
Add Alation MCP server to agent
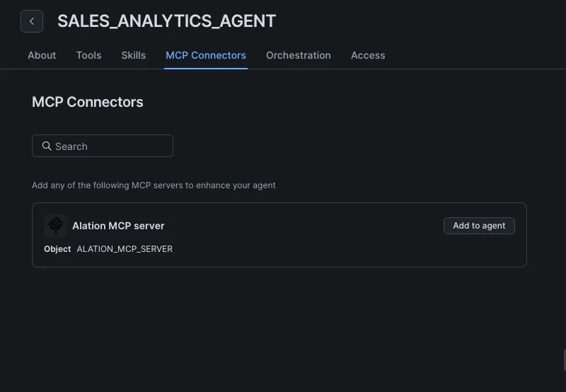479,226
